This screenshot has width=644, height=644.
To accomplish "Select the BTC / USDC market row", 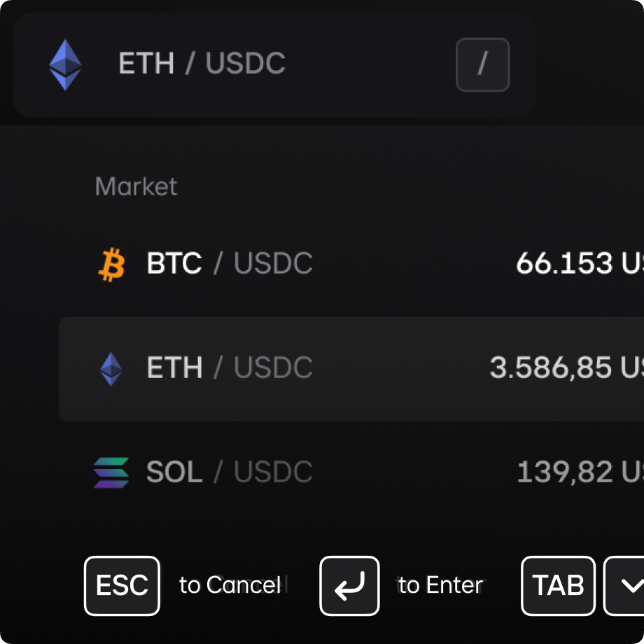I will point(351,263).
